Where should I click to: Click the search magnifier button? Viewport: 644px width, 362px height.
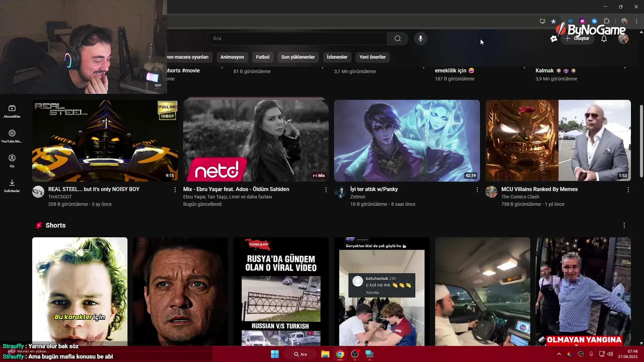click(397, 39)
